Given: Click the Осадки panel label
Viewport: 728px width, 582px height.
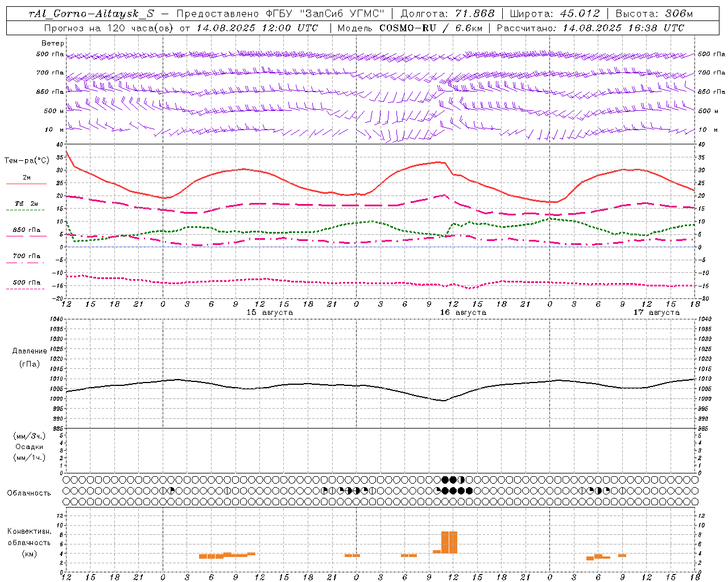Looking at the screenshot, I should pos(30,447).
